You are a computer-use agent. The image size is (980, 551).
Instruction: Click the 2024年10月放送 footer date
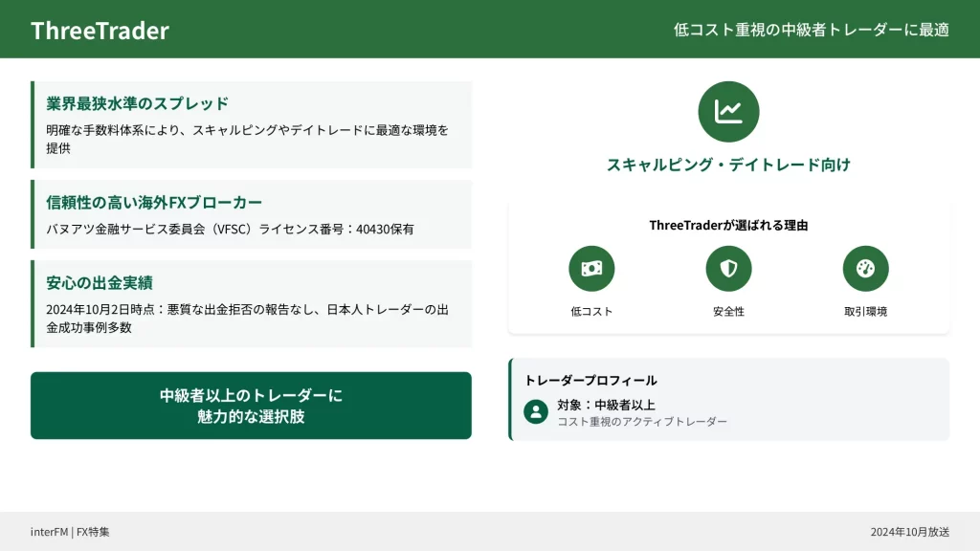909,532
